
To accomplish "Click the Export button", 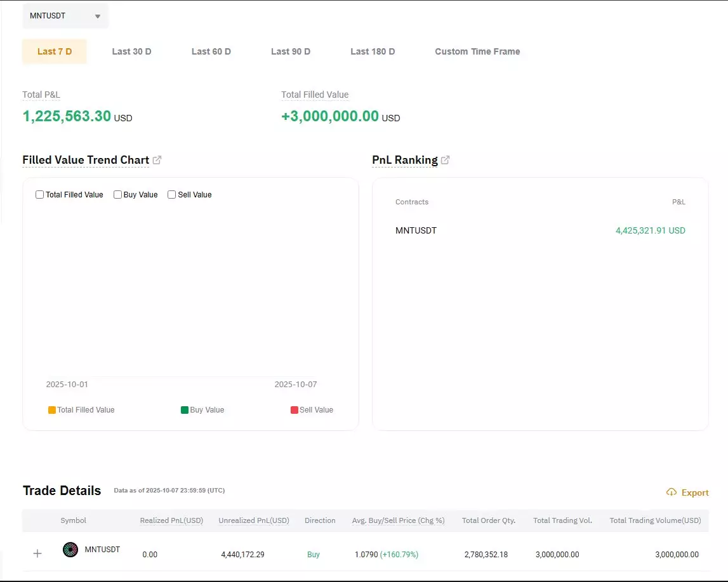I will tap(694, 493).
